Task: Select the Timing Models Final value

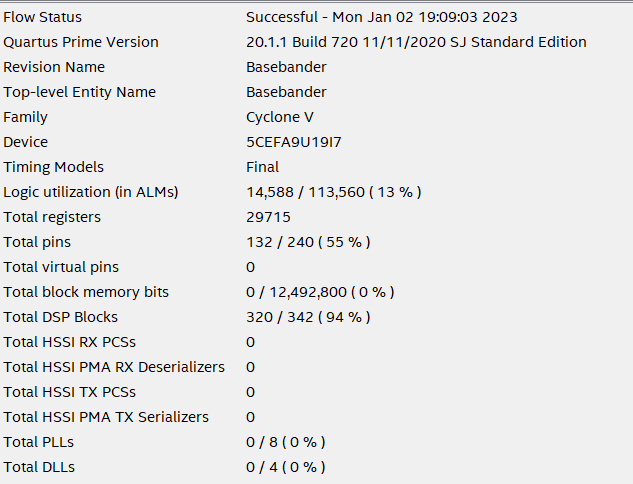Action: click(263, 167)
